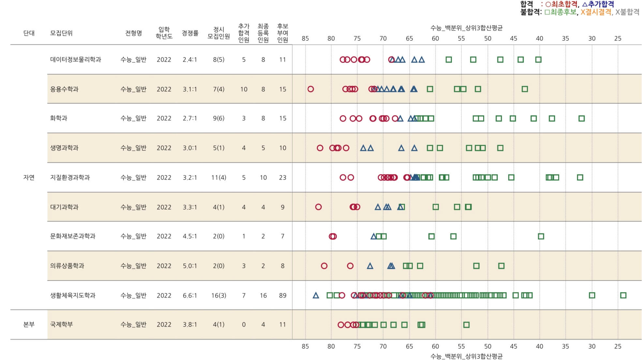Click the 국제학부 department name
The width and height of the screenshot is (644, 363).
coord(61,325)
